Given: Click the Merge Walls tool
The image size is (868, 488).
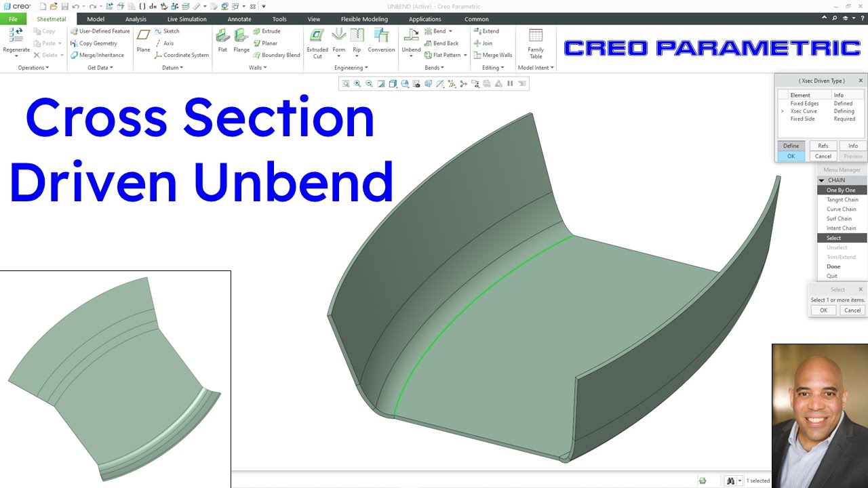Looking at the screenshot, I should point(493,56).
